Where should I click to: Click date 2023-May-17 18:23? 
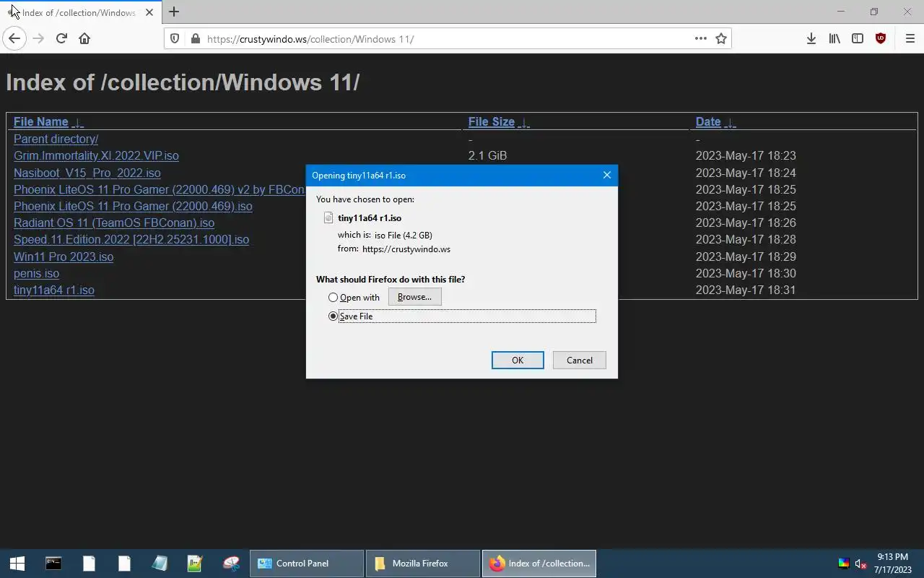pos(746,155)
